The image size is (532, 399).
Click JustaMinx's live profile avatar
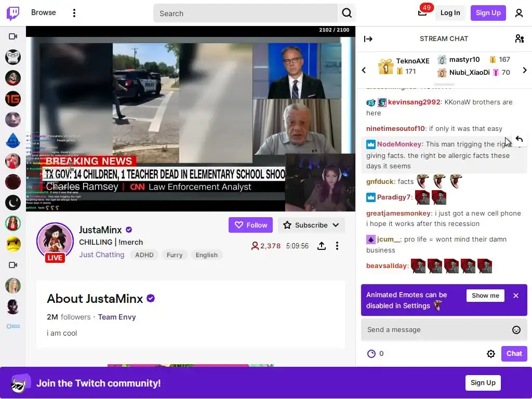(x=55, y=241)
